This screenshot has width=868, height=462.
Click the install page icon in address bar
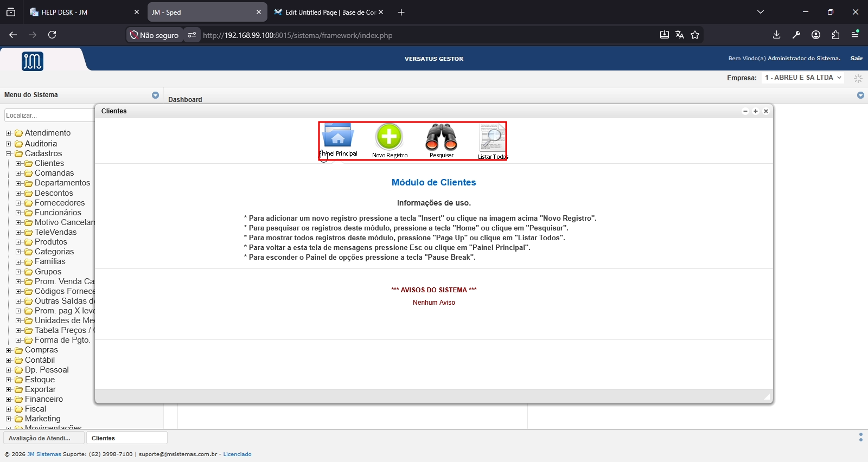(665, 35)
